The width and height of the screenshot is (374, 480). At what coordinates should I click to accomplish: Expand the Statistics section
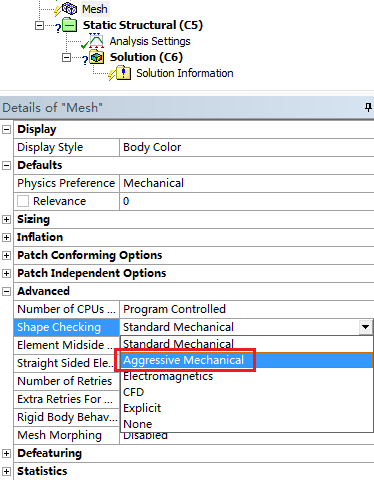pos(6,471)
